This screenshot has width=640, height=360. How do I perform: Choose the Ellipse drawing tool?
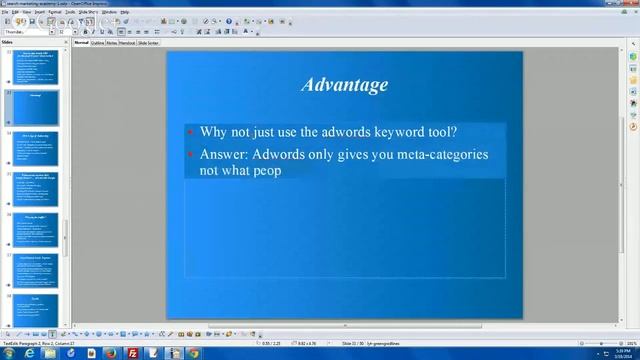(x=44, y=334)
